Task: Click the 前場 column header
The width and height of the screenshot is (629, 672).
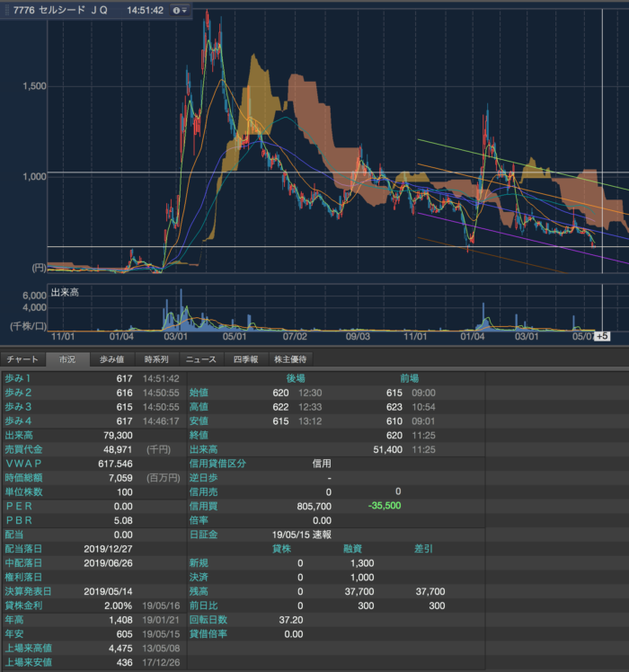Action: (x=409, y=378)
